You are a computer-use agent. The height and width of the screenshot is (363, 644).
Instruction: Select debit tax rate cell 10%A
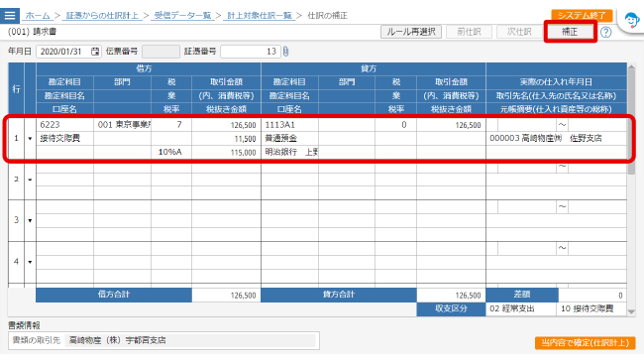pyautogui.click(x=171, y=152)
